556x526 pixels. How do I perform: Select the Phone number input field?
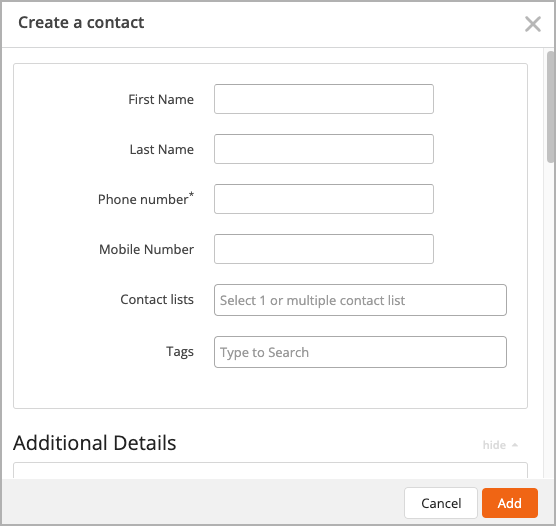pos(324,199)
